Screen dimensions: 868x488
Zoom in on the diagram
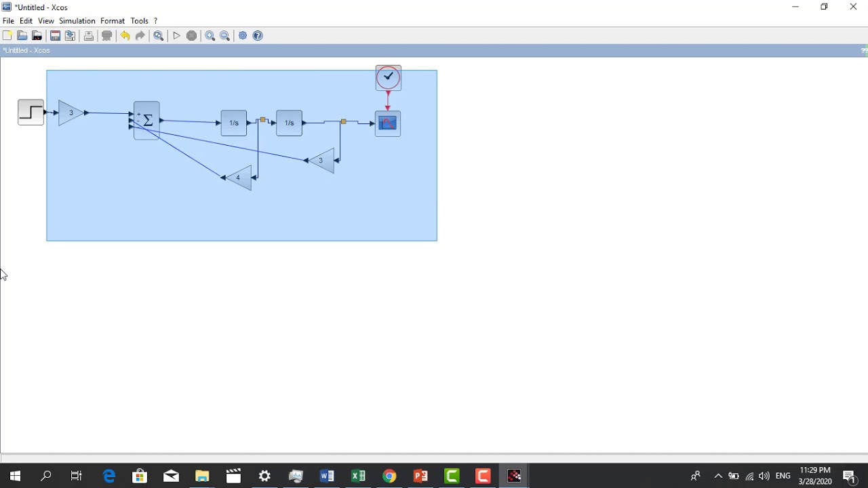click(x=210, y=36)
